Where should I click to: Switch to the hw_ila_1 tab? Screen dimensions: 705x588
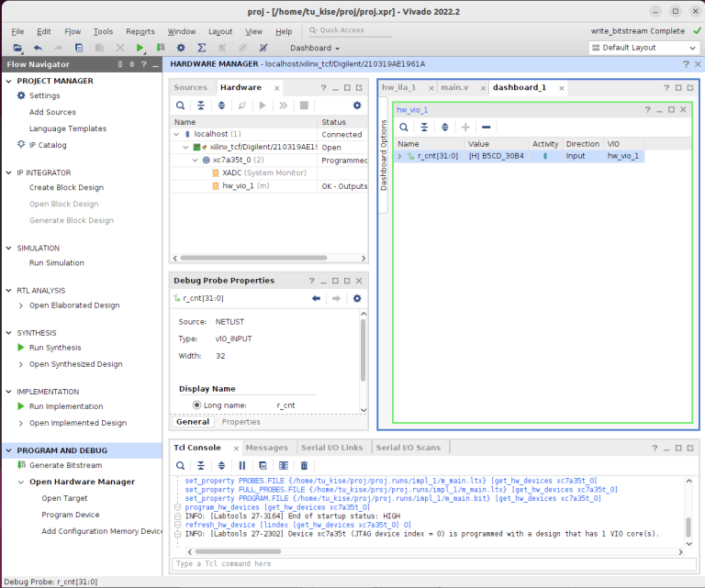399,88
